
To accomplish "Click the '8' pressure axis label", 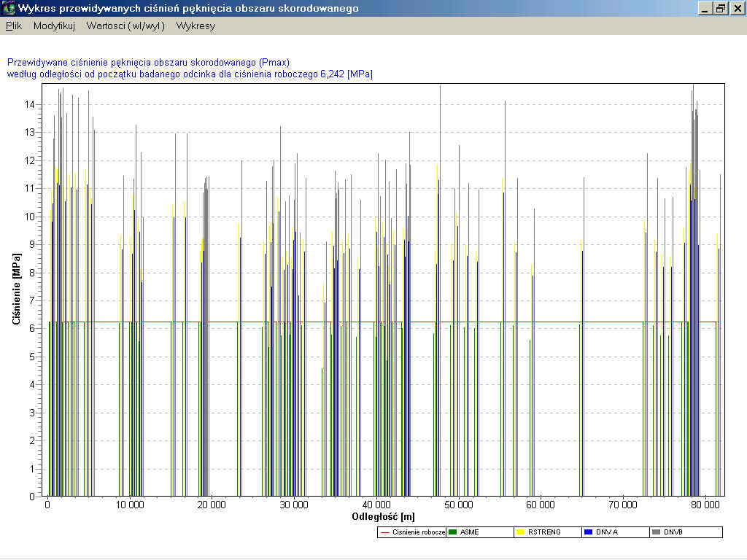I will 32,273.
